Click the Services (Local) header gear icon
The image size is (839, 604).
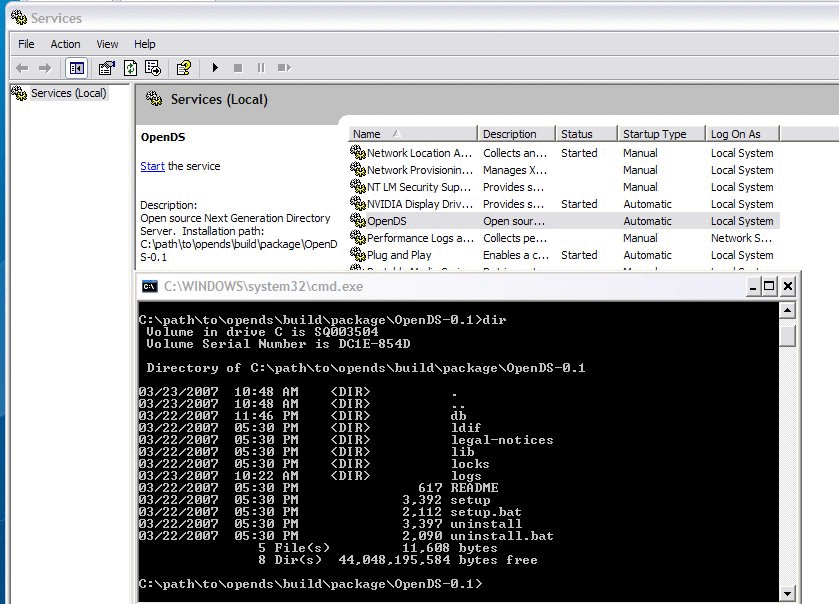154,98
